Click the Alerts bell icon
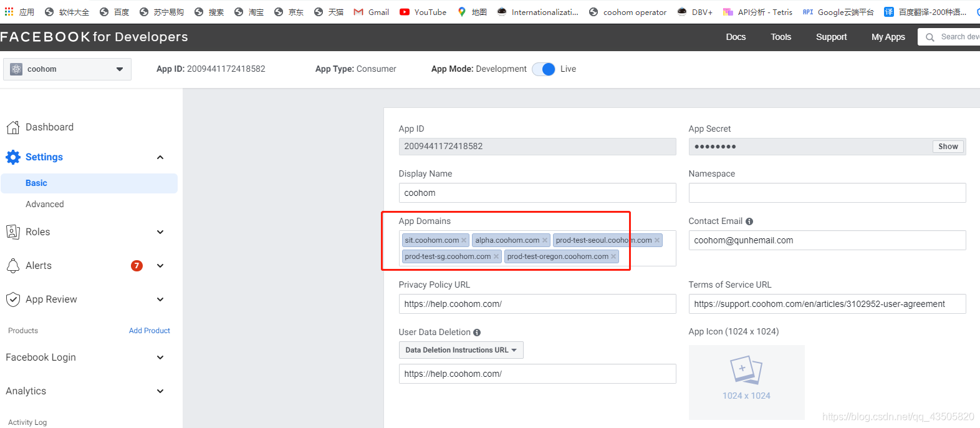Screen dimensions: 980x428 point(13,266)
